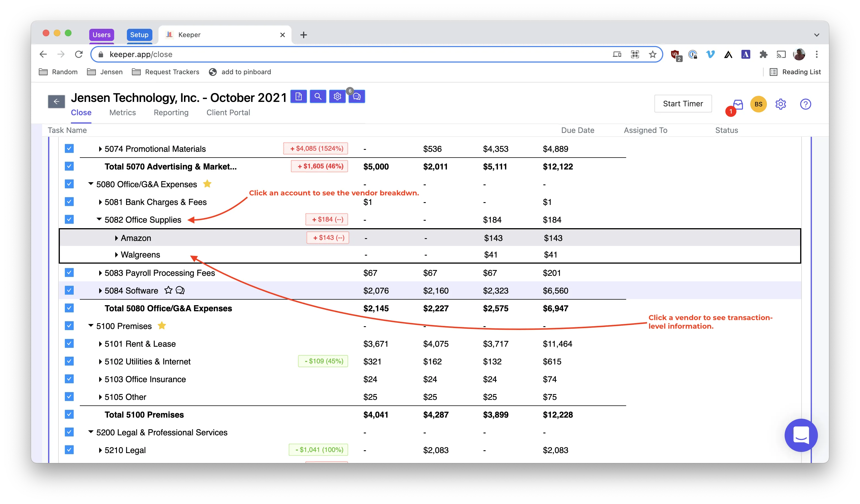The height and width of the screenshot is (504, 860).
Task: Click the keeper.app/close address bar
Action: coord(377,54)
